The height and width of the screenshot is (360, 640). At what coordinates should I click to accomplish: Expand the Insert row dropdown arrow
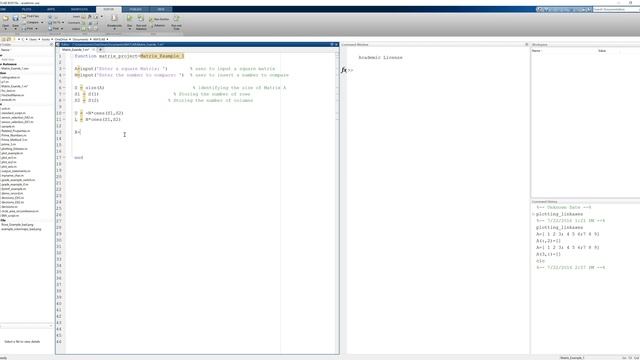(102, 17)
